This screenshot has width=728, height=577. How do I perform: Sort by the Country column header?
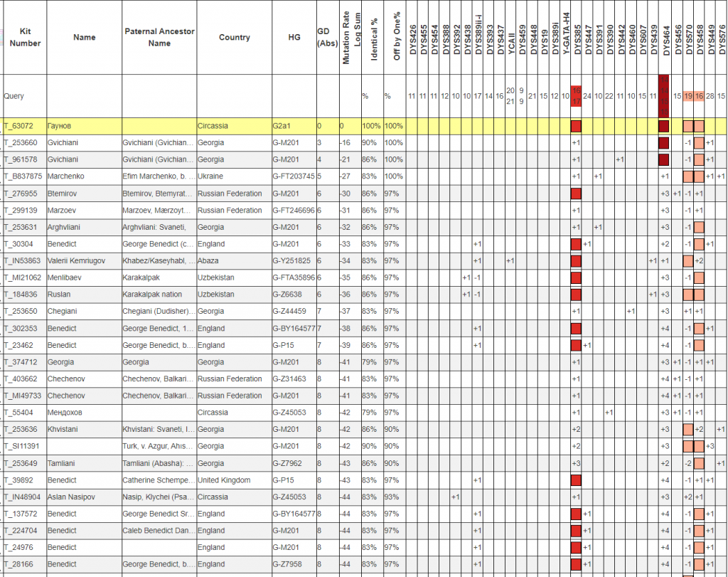234,38
